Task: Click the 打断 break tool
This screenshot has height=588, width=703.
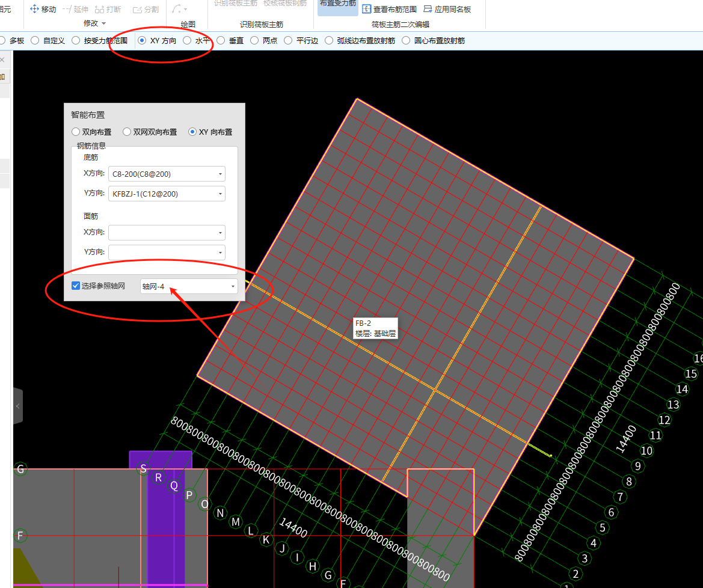Action: coord(108,9)
